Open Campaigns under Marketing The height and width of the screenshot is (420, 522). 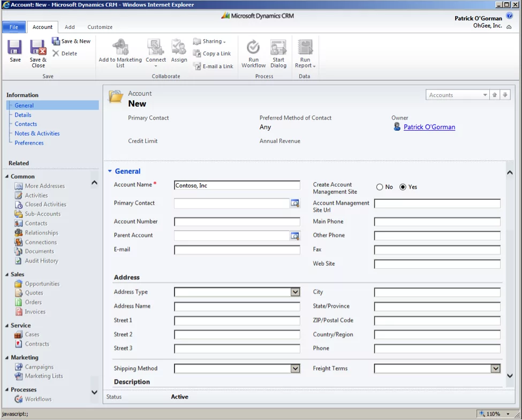coord(39,367)
